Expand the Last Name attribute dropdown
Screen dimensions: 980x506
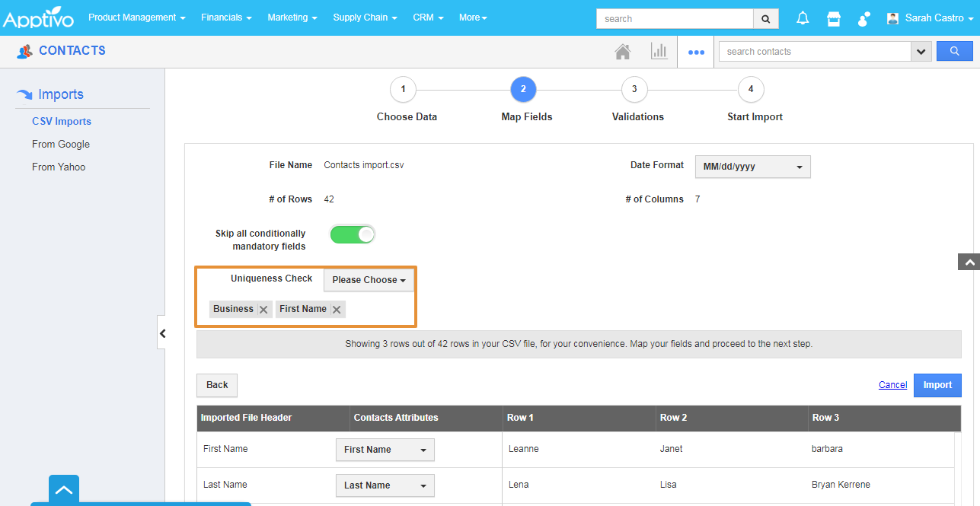385,485
